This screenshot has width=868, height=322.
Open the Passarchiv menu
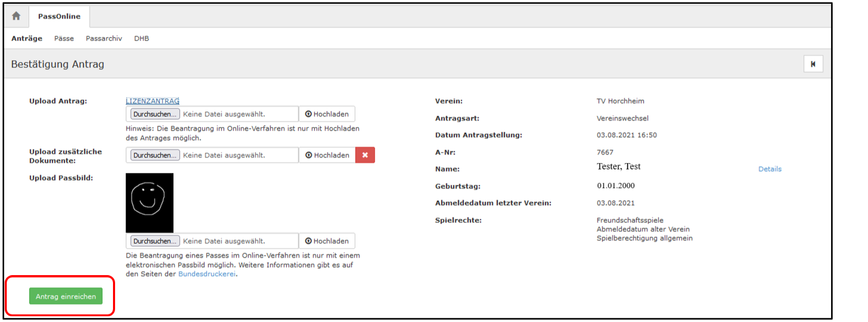(104, 39)
